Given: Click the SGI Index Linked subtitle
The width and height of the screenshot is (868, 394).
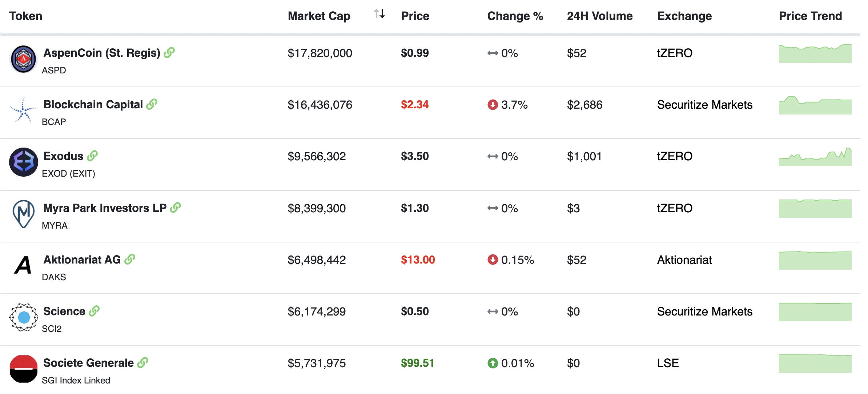Looking at the screenshot, I should [76, 380].
